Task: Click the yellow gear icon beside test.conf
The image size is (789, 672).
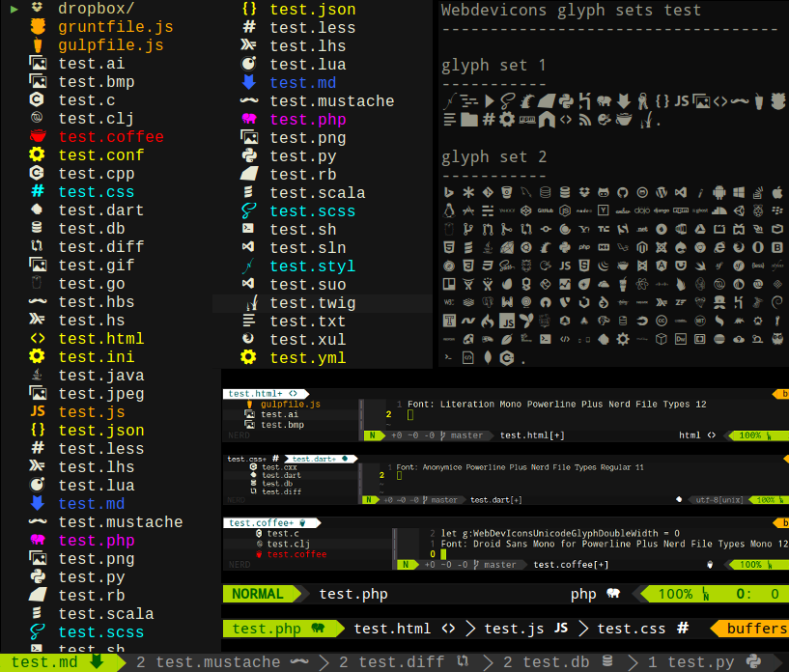Action: coord(37,154)
